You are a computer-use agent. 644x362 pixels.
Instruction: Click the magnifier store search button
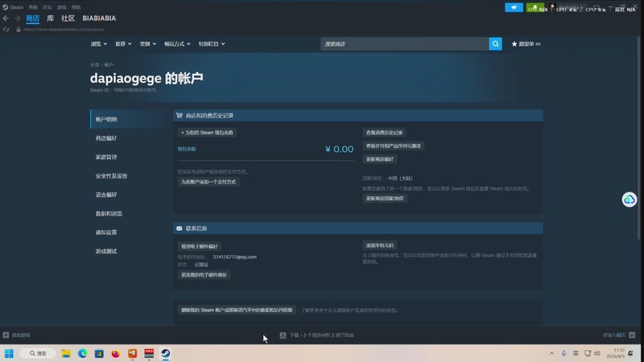coord(495,44)
